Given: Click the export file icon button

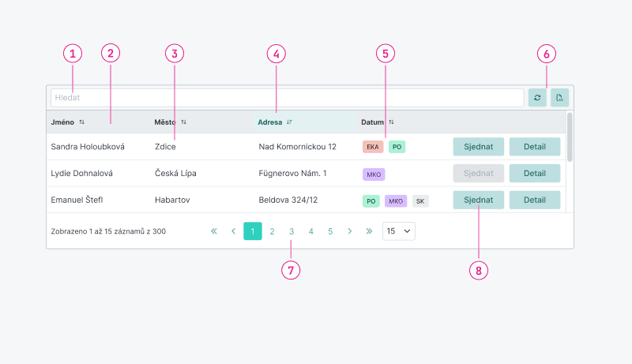Looking at the screenshot, I should point(559,98).
